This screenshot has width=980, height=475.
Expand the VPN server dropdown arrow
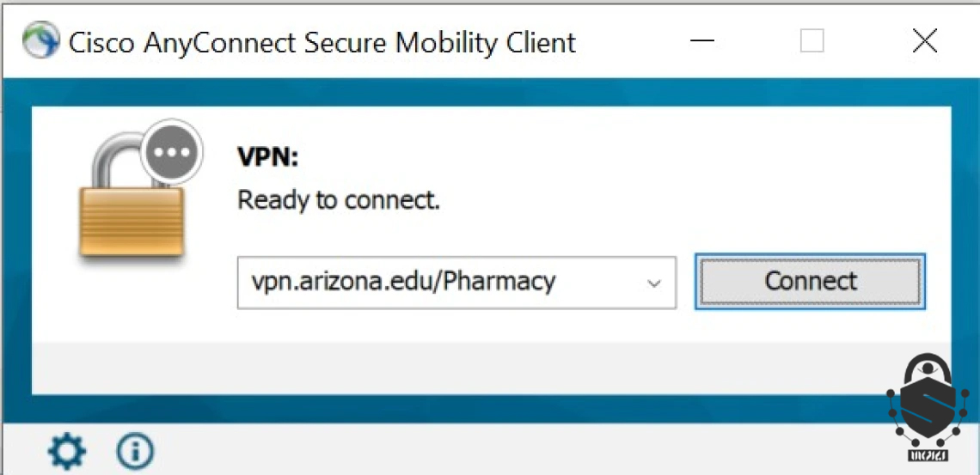653,283
